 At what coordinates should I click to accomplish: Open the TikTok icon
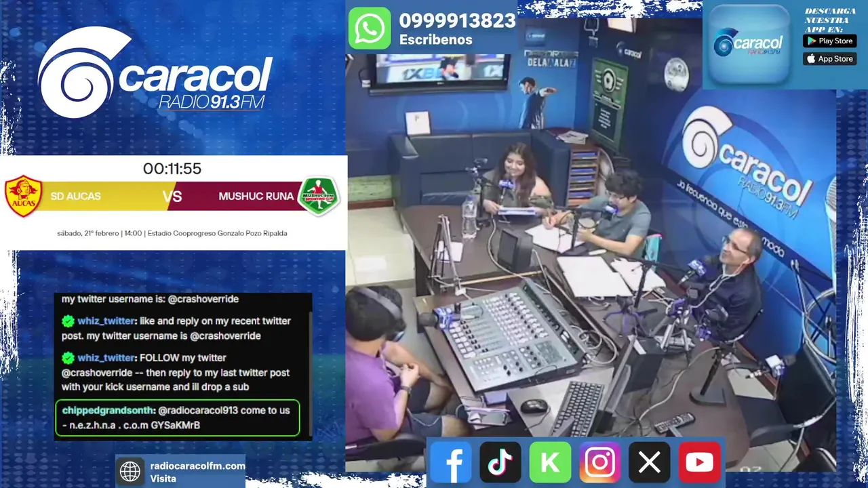pyautogui.click(x=500, y=462)
